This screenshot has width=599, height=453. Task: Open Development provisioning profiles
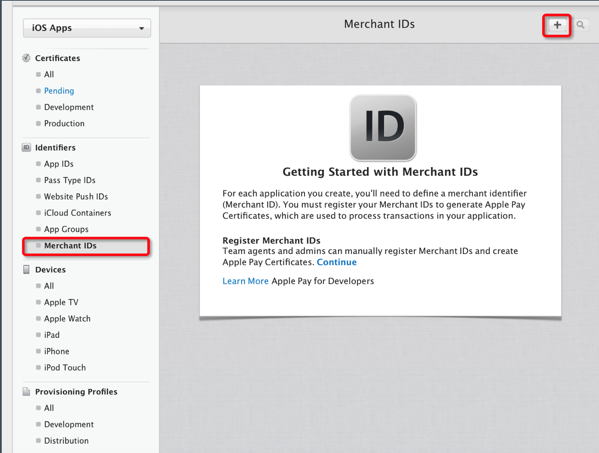(69, 425)
